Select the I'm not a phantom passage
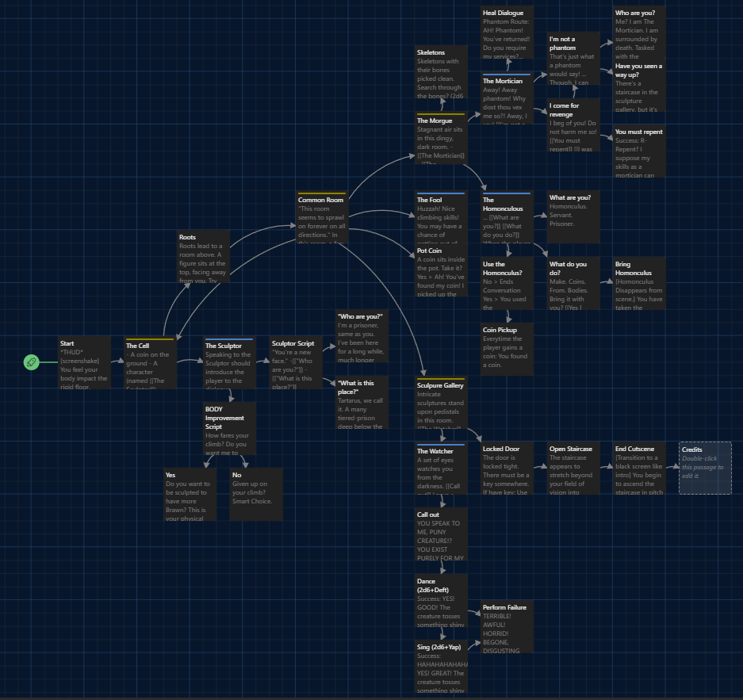Image resolution: width=743 pixels, height=700 pixels. click(x=574, y=59)
